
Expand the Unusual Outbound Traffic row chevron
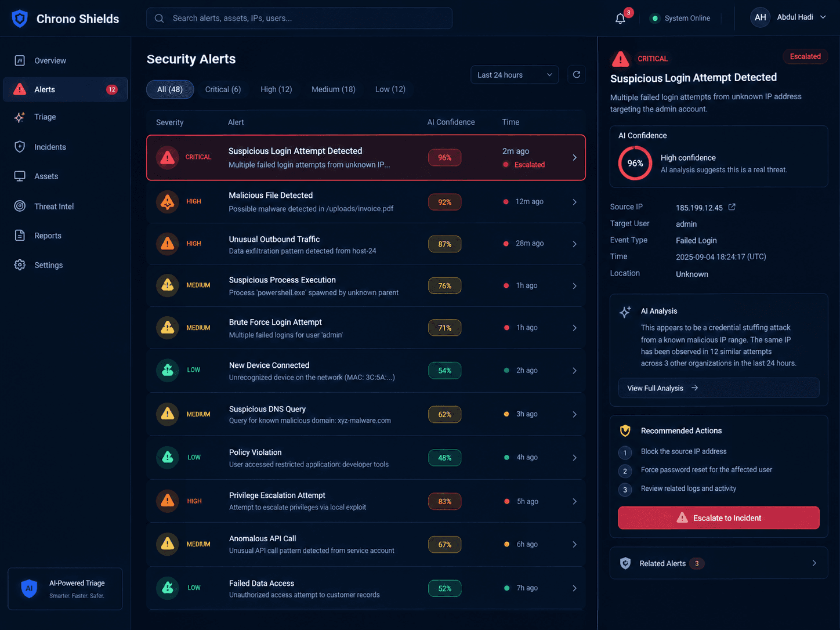(x=574, y=244)
